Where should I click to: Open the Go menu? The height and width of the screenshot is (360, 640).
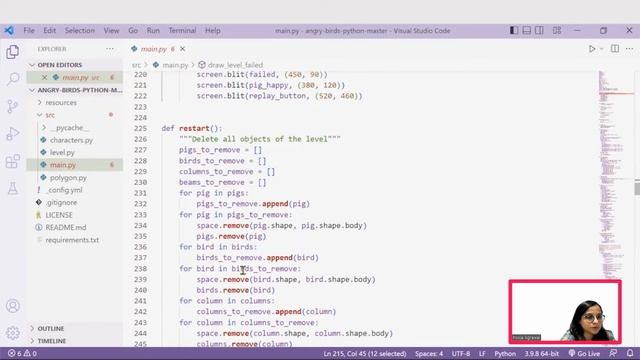click(133, 31)
